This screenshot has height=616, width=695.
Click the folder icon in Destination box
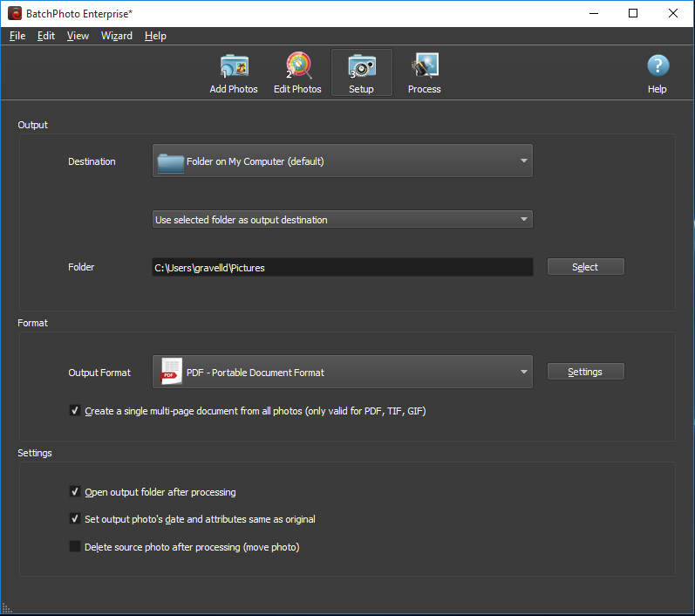(x=171, y=162)
